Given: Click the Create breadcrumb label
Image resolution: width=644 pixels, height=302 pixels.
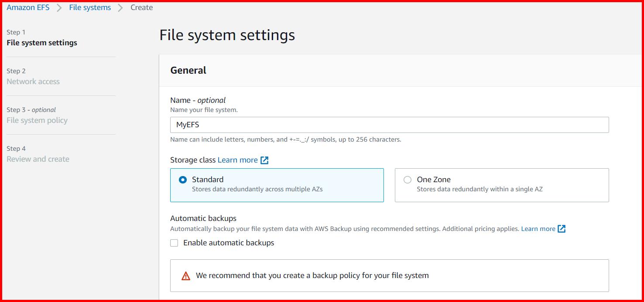Looking at the screenshot, I should pos(141,7).
